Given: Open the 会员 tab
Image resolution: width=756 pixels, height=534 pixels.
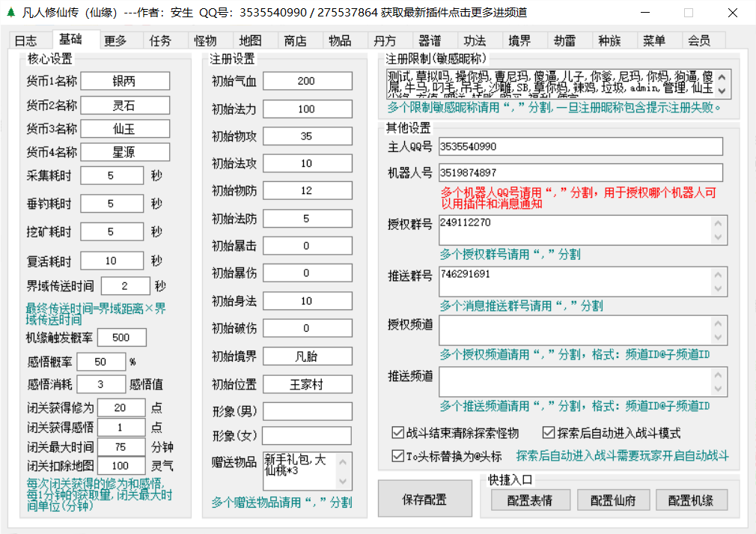Looking at the screenshot, I should pos(698,41).
